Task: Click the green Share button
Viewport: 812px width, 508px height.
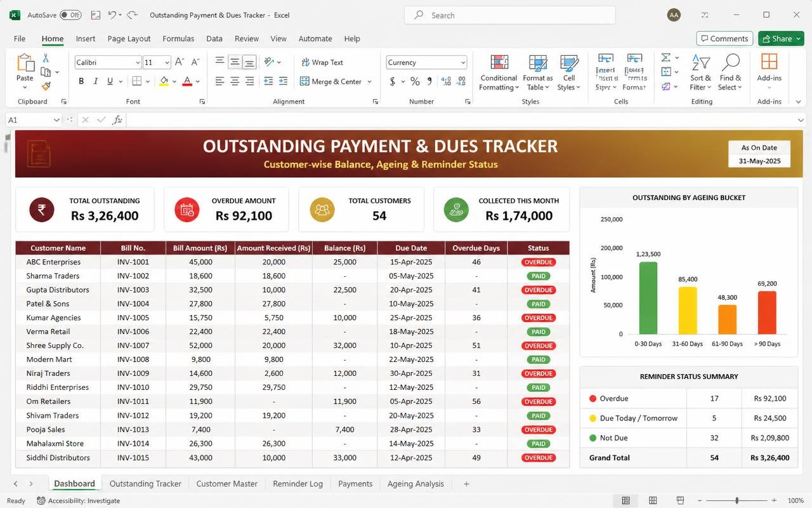Action: point(781,38)
